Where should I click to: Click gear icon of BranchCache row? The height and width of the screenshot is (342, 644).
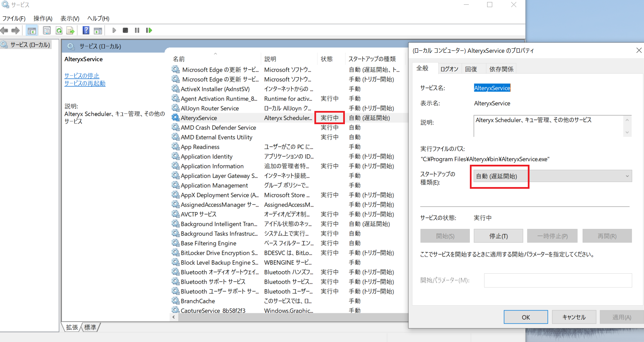coord(175,301)
